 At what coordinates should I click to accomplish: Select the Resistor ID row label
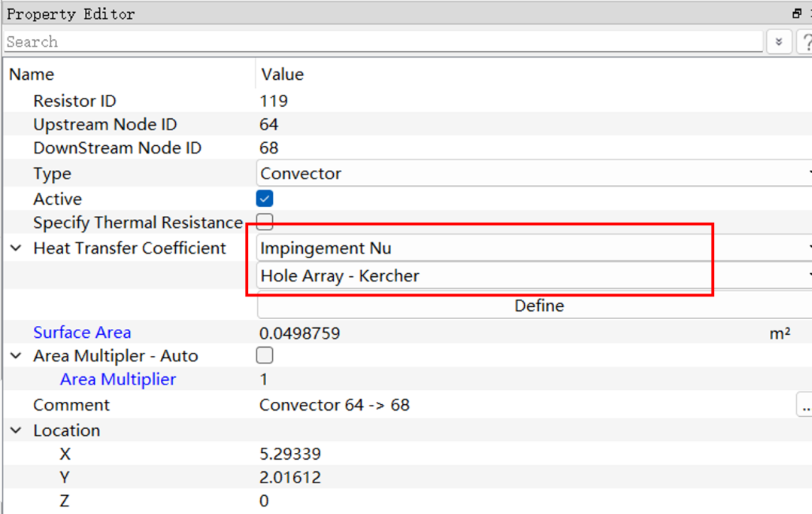pos(74,101)
